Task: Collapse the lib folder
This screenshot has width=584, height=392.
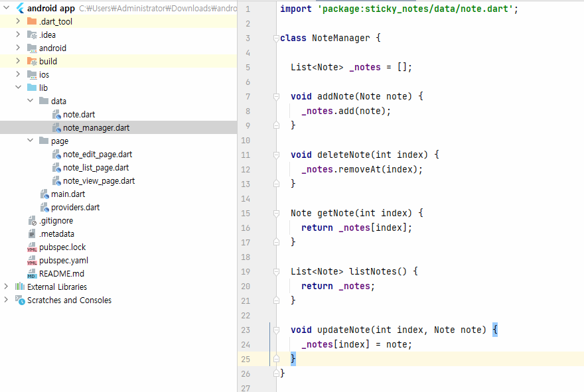Action: (x=19, y=88)
